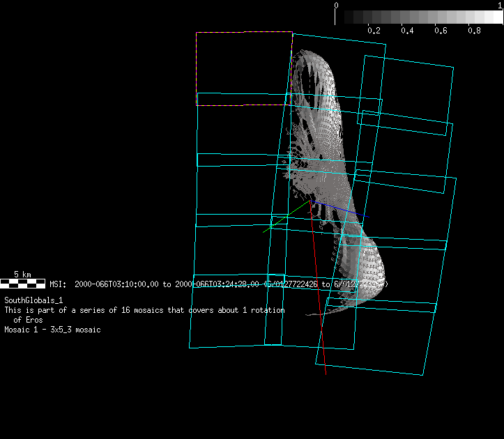Click the 0.6 tick label on colorbar
This screenshot has height=439, width=504.
click(441, 31)
